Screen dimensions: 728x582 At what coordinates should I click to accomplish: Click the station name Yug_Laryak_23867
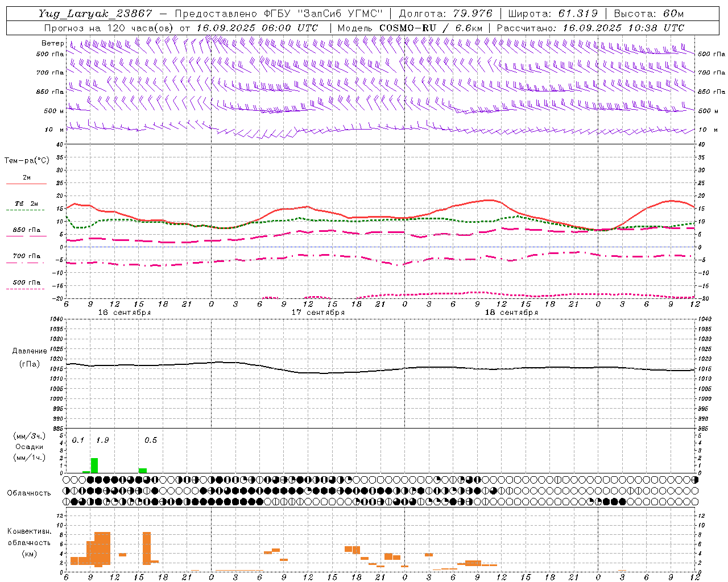[x=96, y=14]
